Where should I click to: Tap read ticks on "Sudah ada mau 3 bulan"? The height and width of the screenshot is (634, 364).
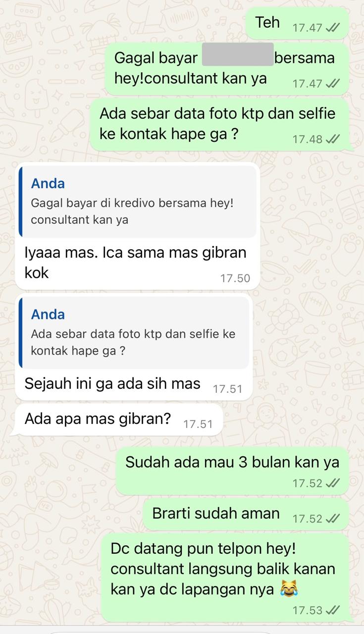pos(332,483)
